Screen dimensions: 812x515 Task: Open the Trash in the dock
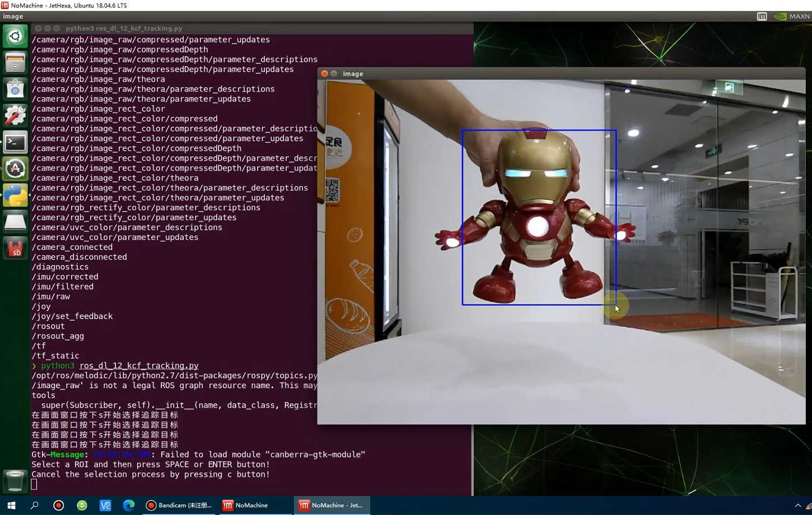(15, 480)
